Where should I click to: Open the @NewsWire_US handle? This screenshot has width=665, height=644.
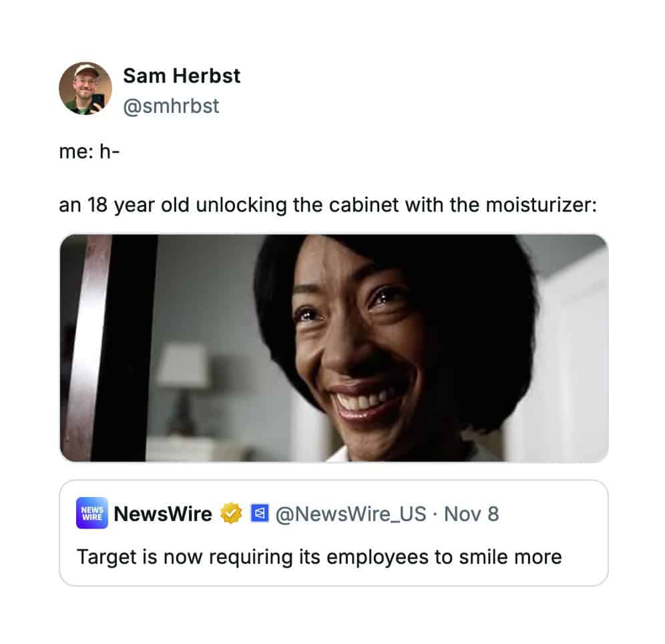point(351,514)
